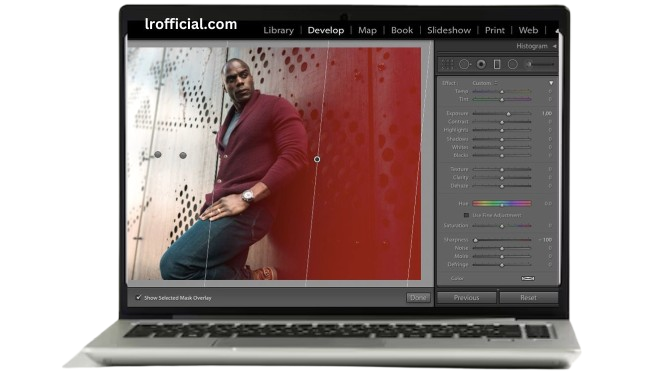
Task: Click the Hue value 0.0 field
Action: pyautogui.click(x=548, y=204)
